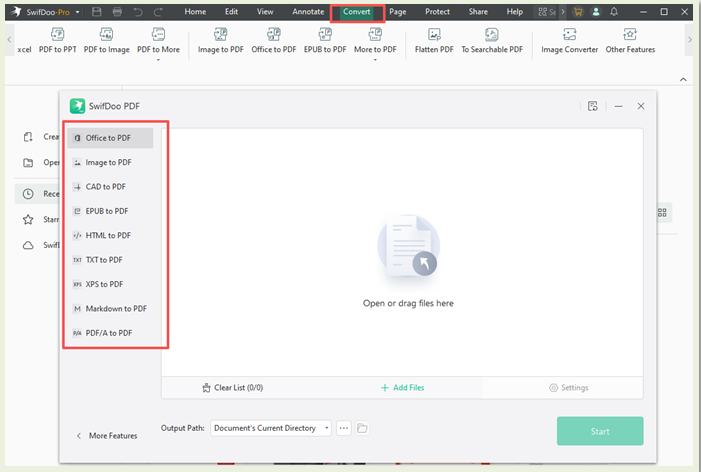The height and width of the screenshot is (472, 701).
Task: Open the output folder icon
Action: coord(362,428)
